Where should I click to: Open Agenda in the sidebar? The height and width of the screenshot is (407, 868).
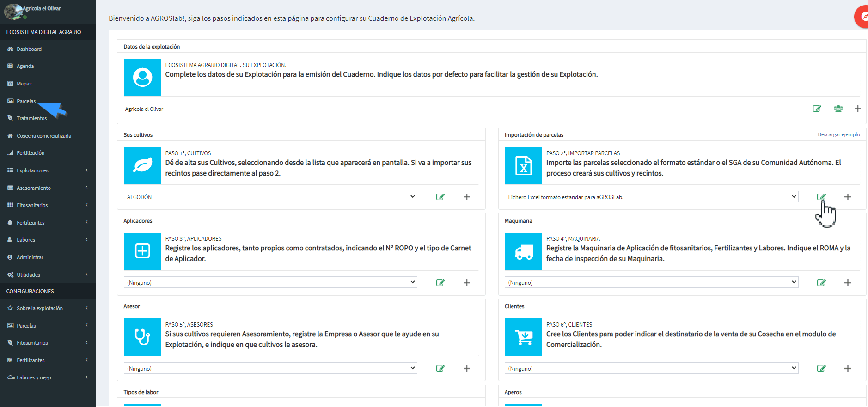(25, 66)
